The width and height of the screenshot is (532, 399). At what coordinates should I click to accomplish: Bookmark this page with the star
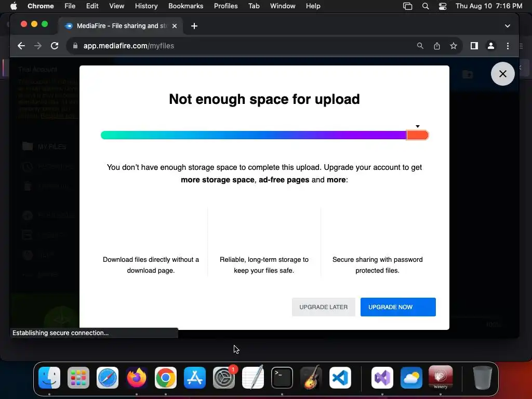pyautogui.click(x=453, y=46)
